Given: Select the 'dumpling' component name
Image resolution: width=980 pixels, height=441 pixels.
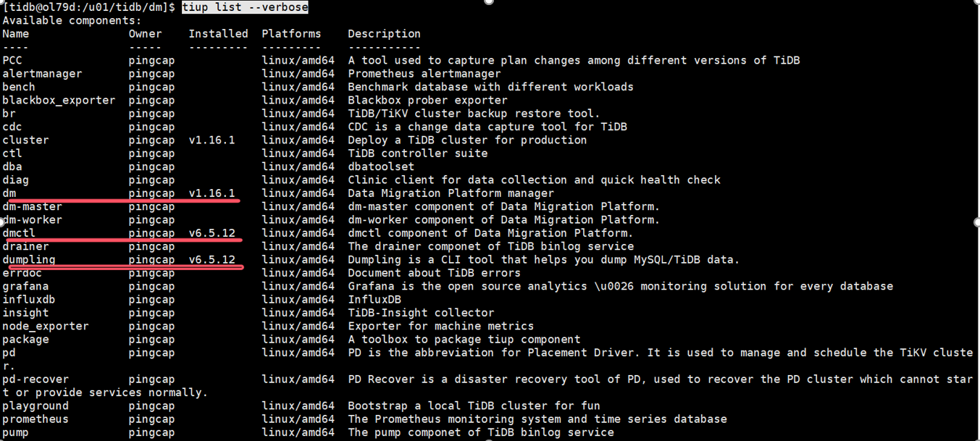Looking at the screenshot, I should pos(29,260).
